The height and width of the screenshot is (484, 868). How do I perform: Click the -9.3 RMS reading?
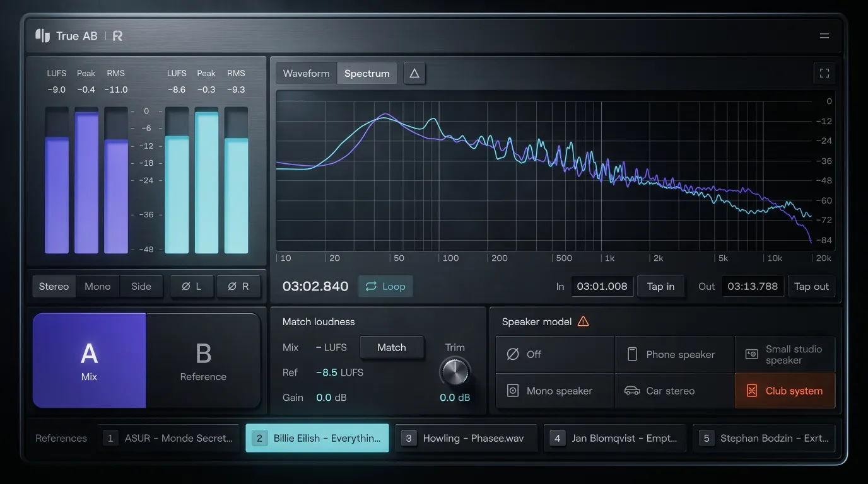[x=236, y=89]
